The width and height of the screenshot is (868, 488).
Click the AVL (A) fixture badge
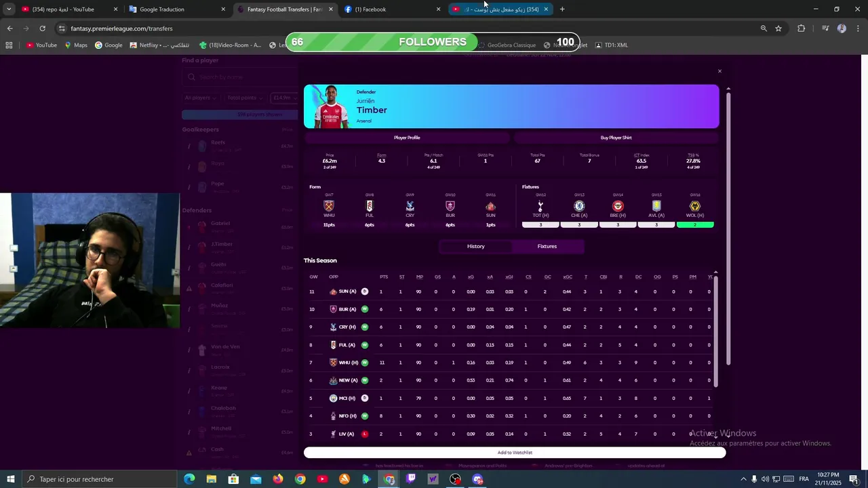point(656,206)
